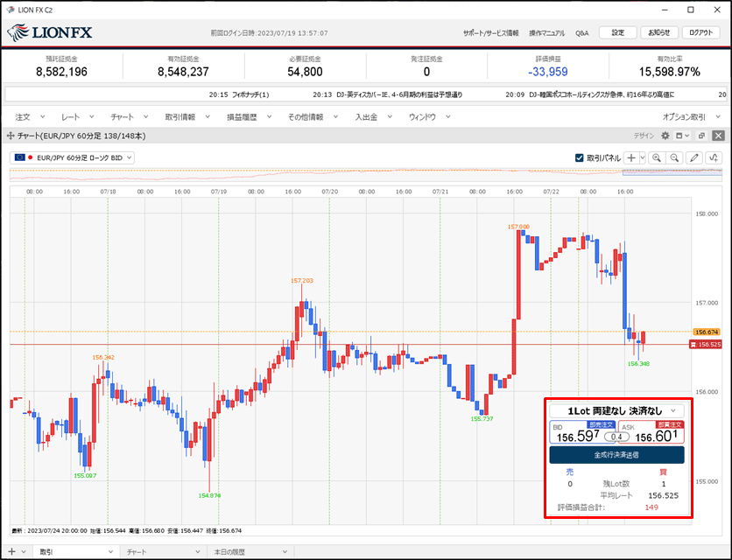Click the 0.4 spread indicator

[x=616, y=437]
